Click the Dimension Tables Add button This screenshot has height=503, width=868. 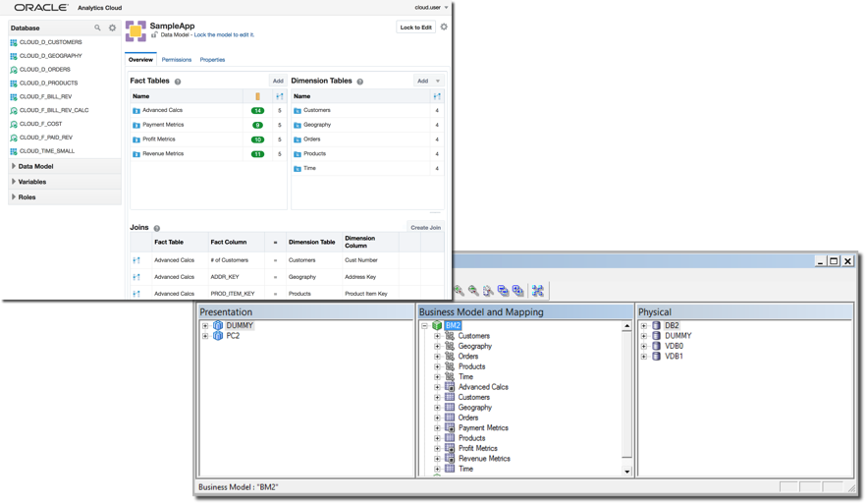pos(423,81)
